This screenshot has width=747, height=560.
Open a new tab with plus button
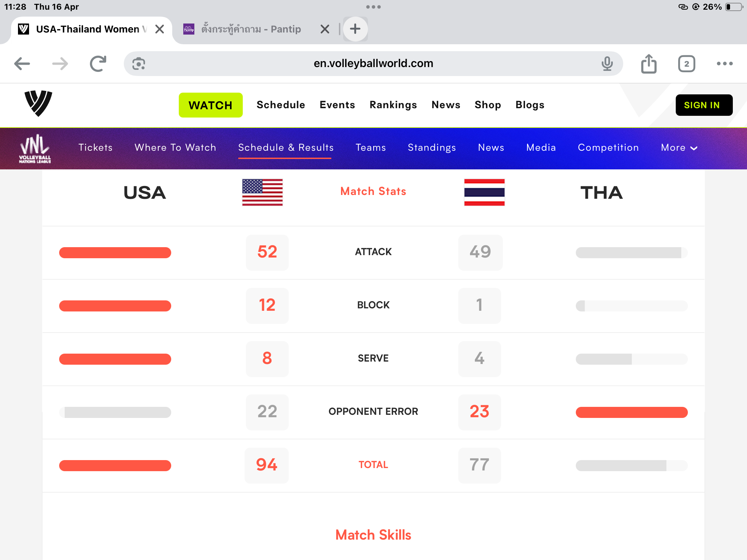[x=355, y=29]
